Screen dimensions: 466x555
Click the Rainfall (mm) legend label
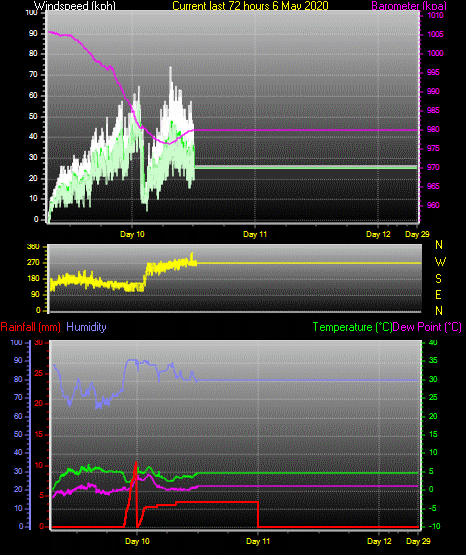(30, 327)
